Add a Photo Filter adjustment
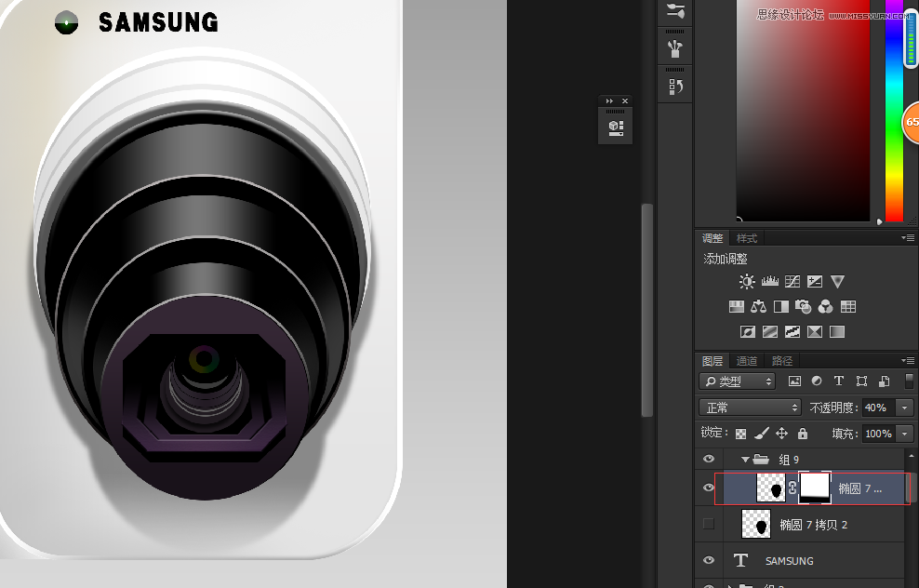The height and width of the screenshot is (588, 919). click(x=803, y=307)
